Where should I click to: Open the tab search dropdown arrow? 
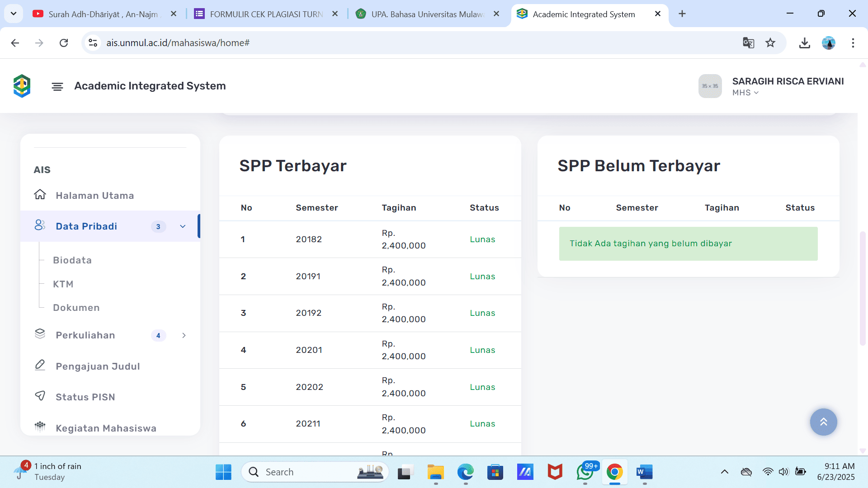(14, 14)
